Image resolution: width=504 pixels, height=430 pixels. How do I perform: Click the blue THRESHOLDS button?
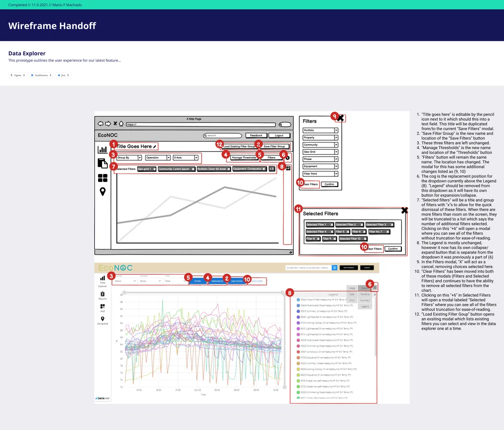tap(217, 281)
